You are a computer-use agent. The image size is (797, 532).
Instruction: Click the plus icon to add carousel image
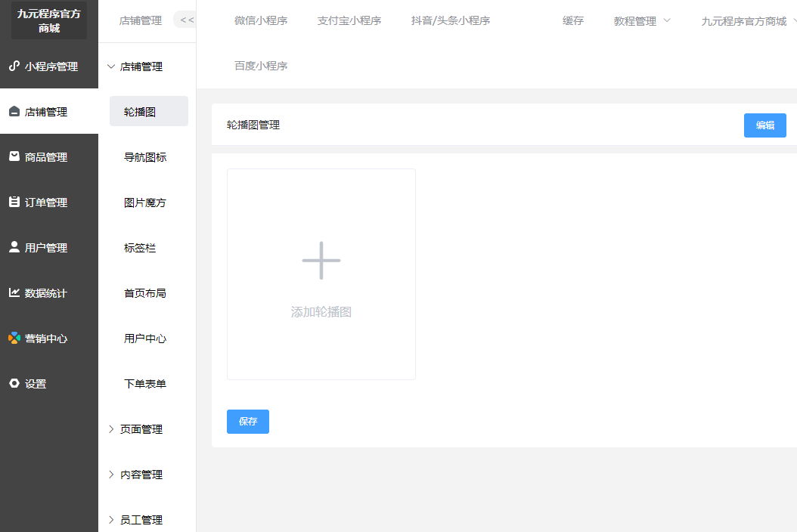click(321, 261)
